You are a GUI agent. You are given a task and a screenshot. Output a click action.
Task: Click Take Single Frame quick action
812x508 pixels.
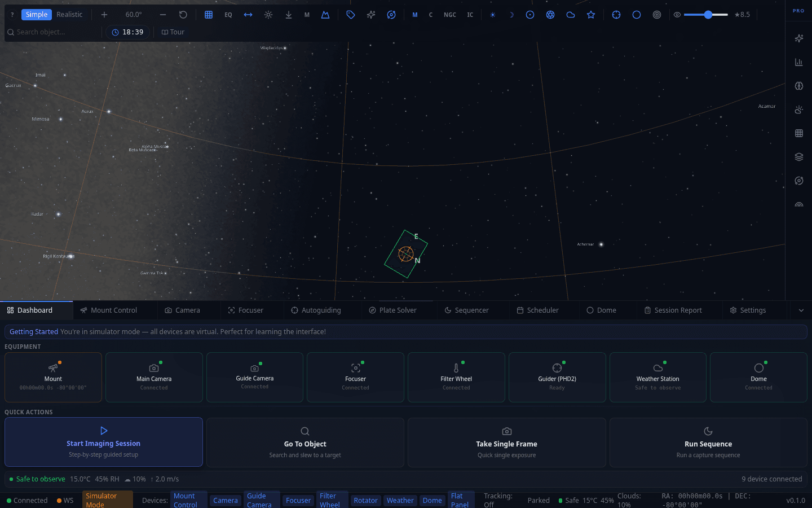point(507,443)
